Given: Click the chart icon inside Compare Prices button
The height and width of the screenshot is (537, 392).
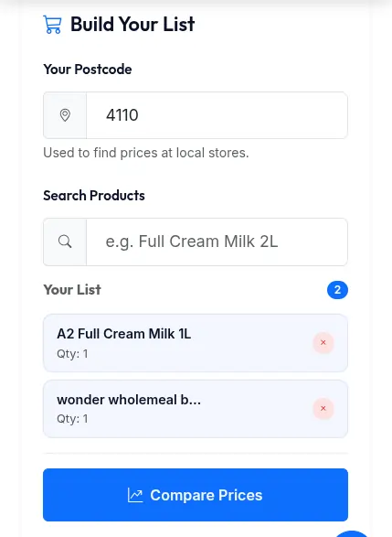Looking at the screenshot, I should click(x=135, y=495).
